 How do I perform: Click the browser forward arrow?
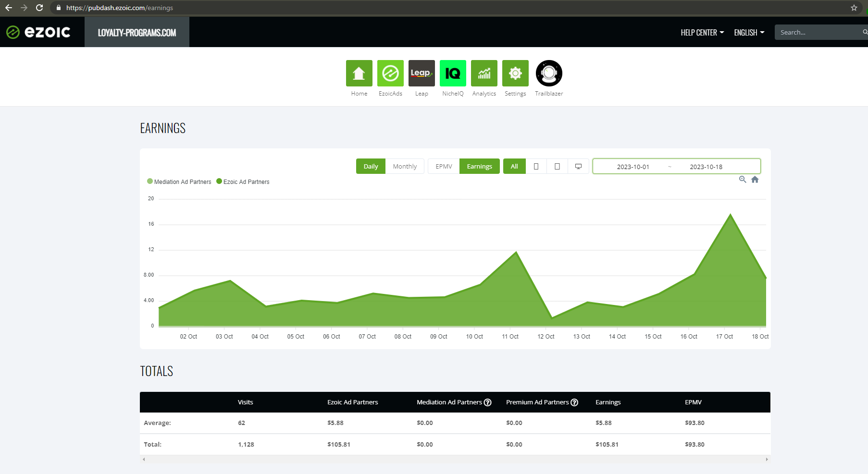coord(24,8)
